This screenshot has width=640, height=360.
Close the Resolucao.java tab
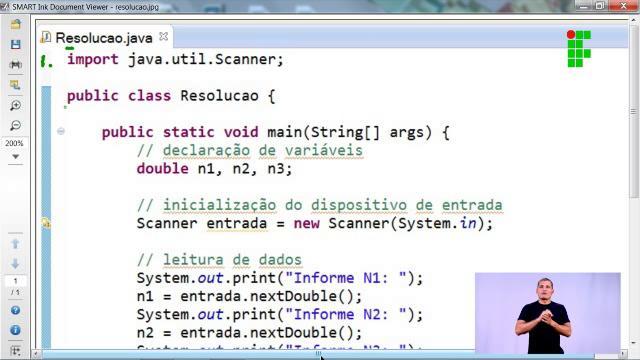pos(164,36)
